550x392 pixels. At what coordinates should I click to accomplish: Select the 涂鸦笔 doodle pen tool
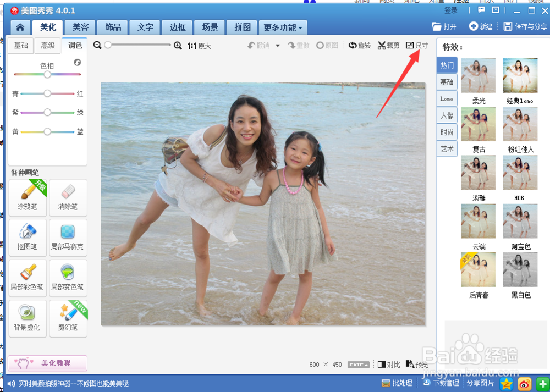pyautogui.click(x=28, y=198)
